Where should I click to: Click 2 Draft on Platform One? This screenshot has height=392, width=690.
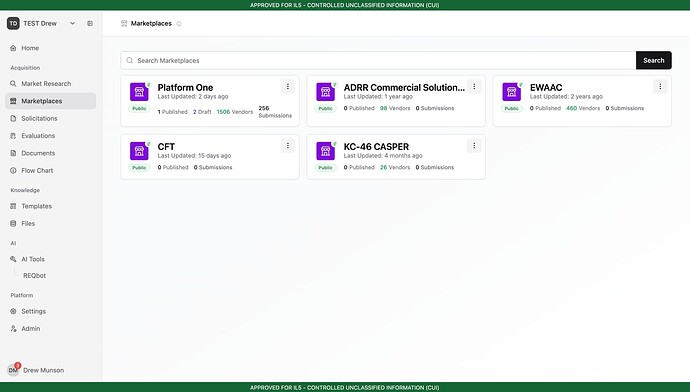click(x=202, y=112)
